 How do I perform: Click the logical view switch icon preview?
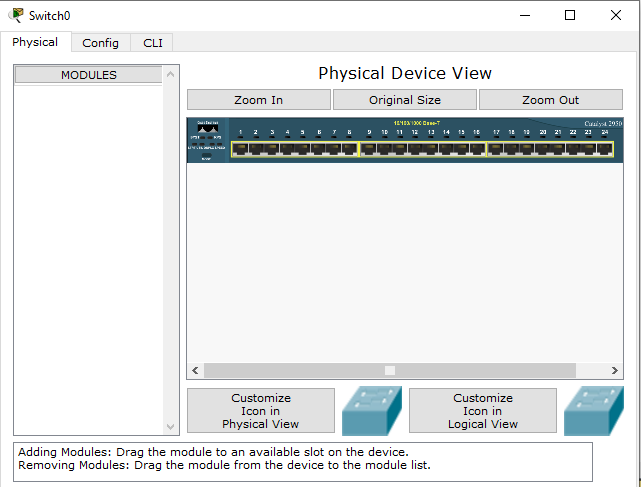coord(593,411)
